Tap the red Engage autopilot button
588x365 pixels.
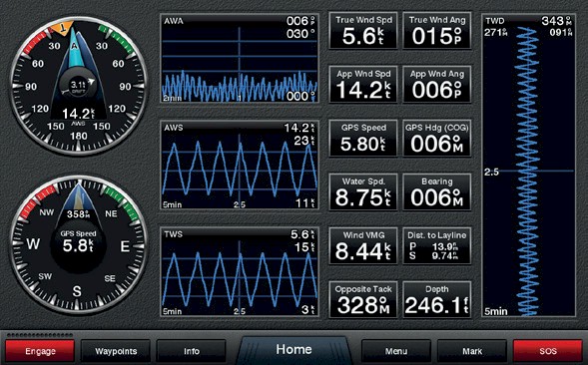pos(40,351)
